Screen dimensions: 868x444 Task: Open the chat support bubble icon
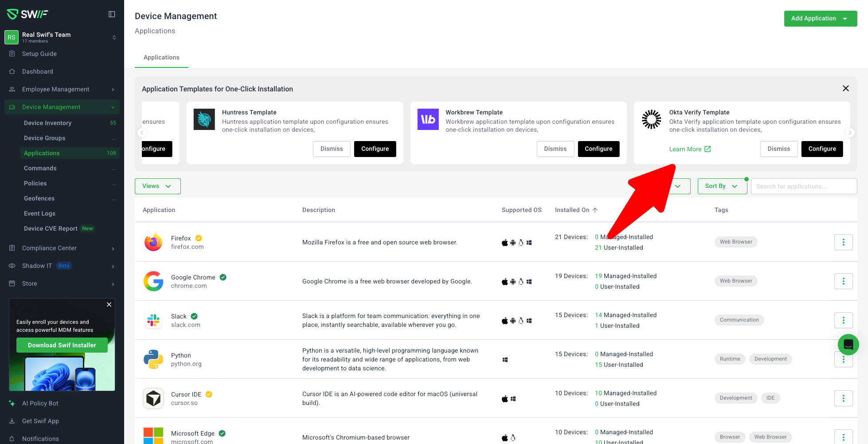click(x=848, y=344)
